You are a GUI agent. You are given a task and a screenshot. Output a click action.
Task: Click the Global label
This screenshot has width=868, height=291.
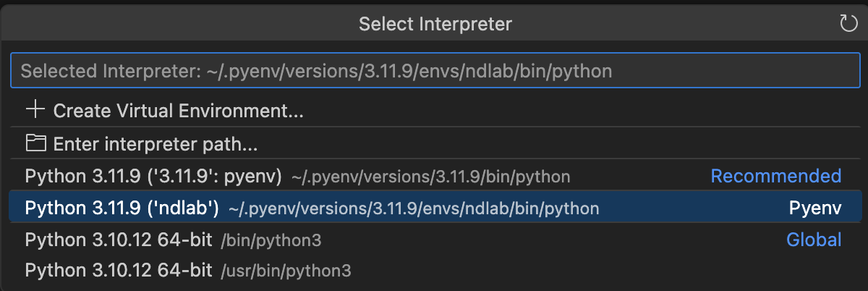pyautogui.click(x=814, y=240)
